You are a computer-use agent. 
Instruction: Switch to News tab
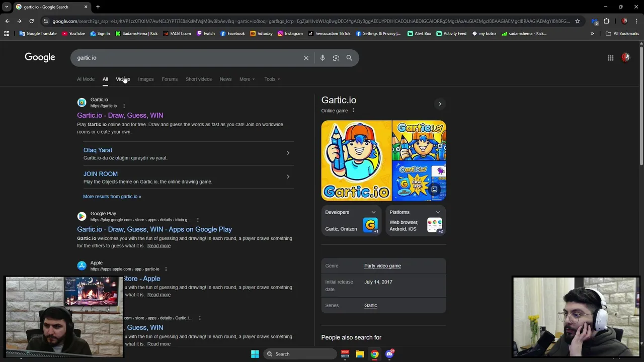225,79
